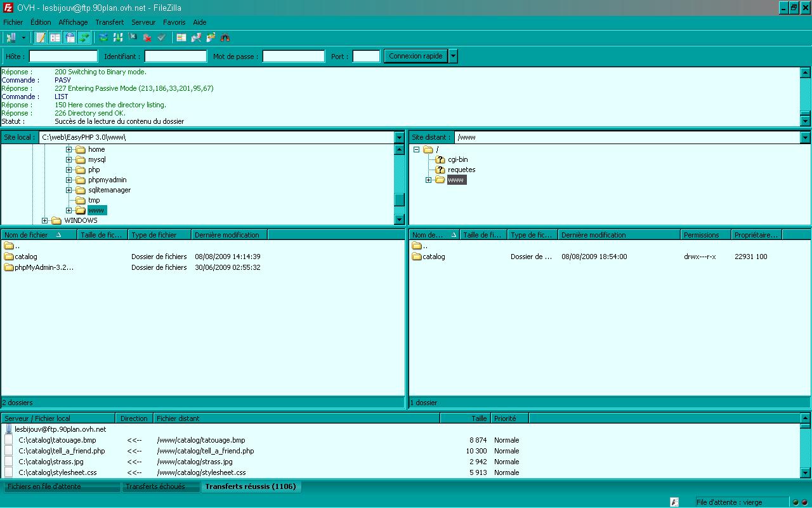Image resolution: width=812 pixels, height=508 pixels.
Task: Sort remote list by Permissions column
Action: [x=706, y=235]
